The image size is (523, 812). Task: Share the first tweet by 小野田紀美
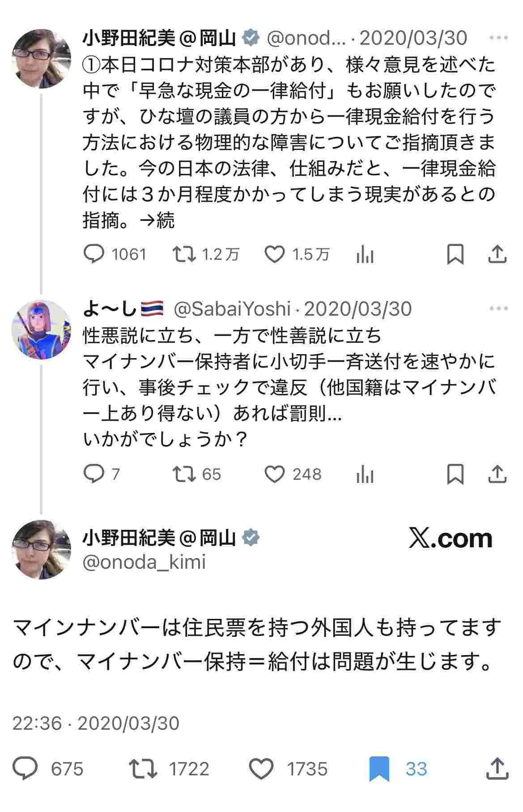click(x=497, y=254)
